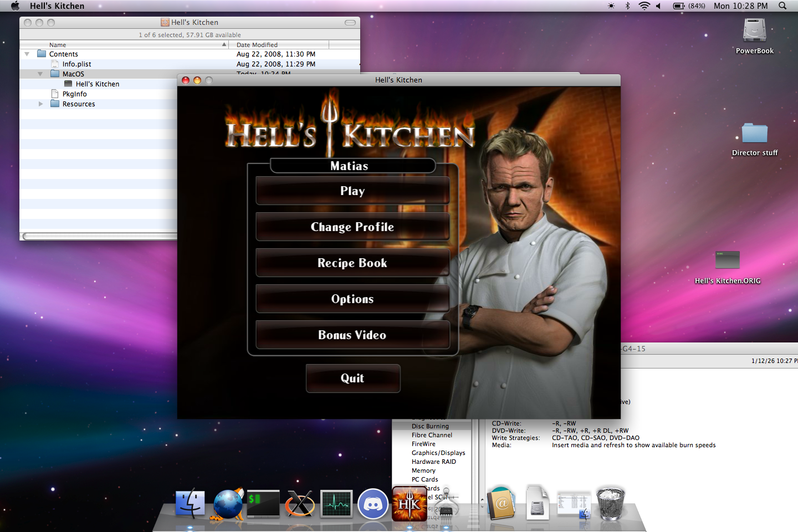798x532 pixels.
Task: Open Finder from the Dock
Action: pos(190,504)
